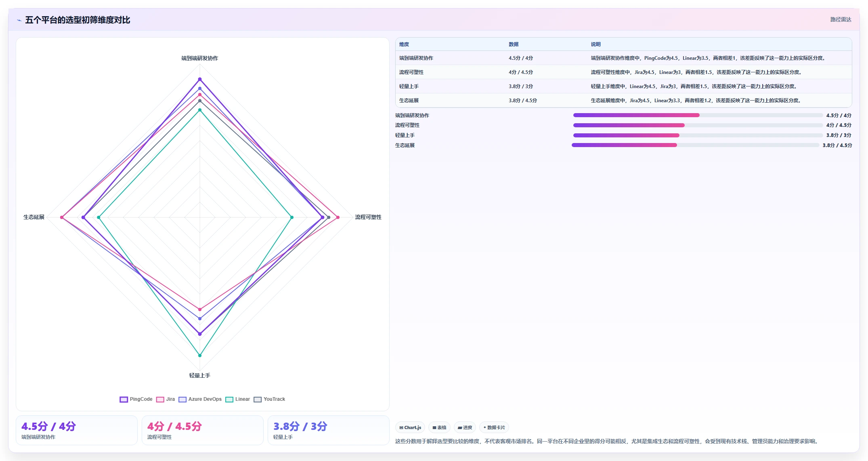
Task: Select the 生态延展 table row cell
Action: tap(409, 101)
